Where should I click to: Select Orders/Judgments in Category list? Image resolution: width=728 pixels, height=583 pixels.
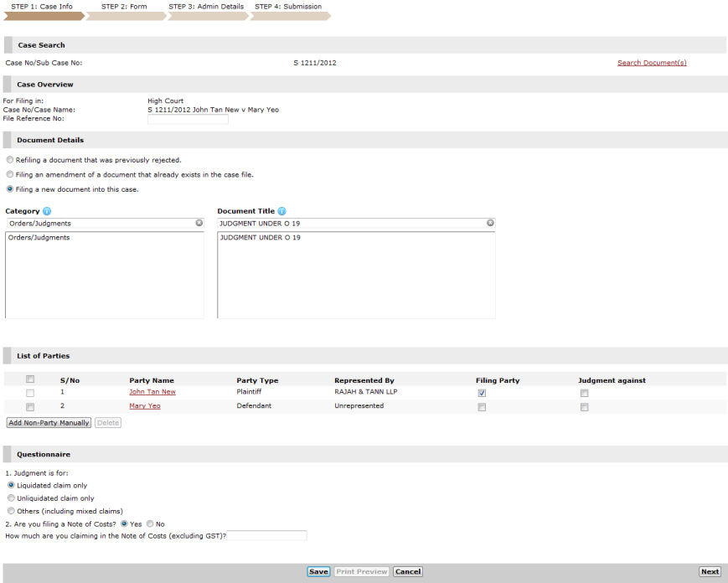coord(39,238)
